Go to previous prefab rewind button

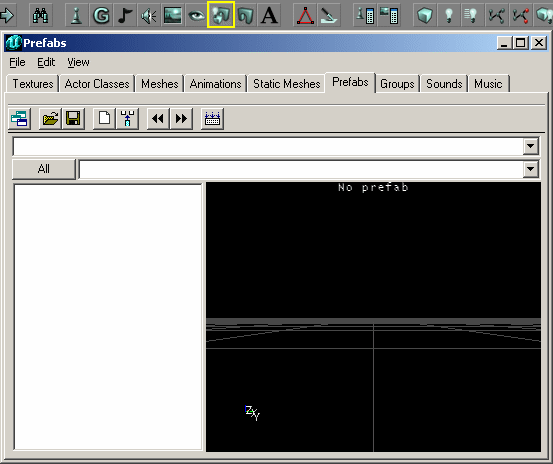tap(158, 118)
